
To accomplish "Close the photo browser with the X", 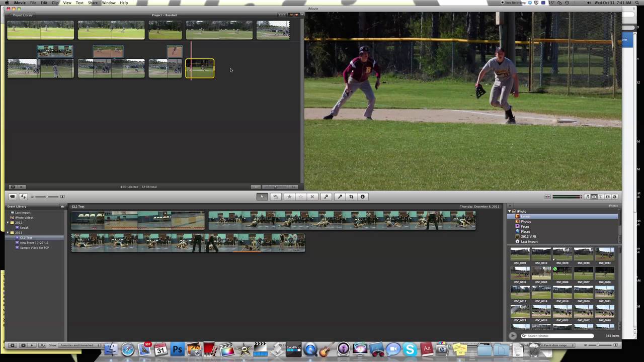I will 510,206.
